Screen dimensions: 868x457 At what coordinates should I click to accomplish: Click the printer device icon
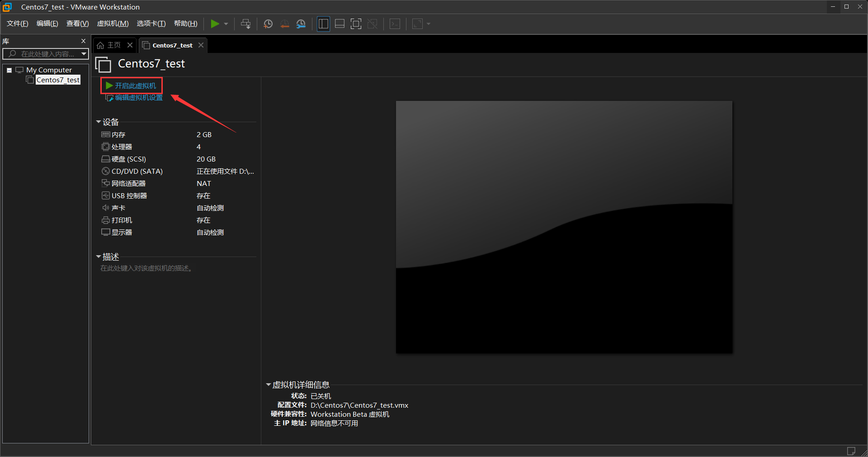pyautogui.click(x=105, y=220)
